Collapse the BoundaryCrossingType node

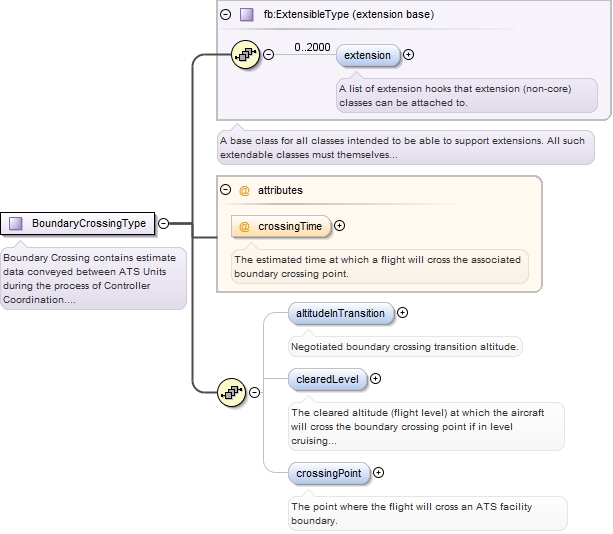coord(163,224)
